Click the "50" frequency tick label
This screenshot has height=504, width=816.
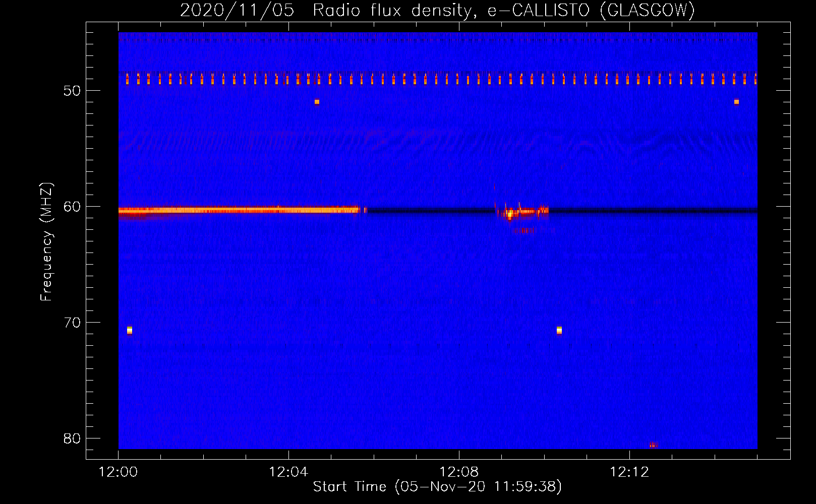coord(72,91)
